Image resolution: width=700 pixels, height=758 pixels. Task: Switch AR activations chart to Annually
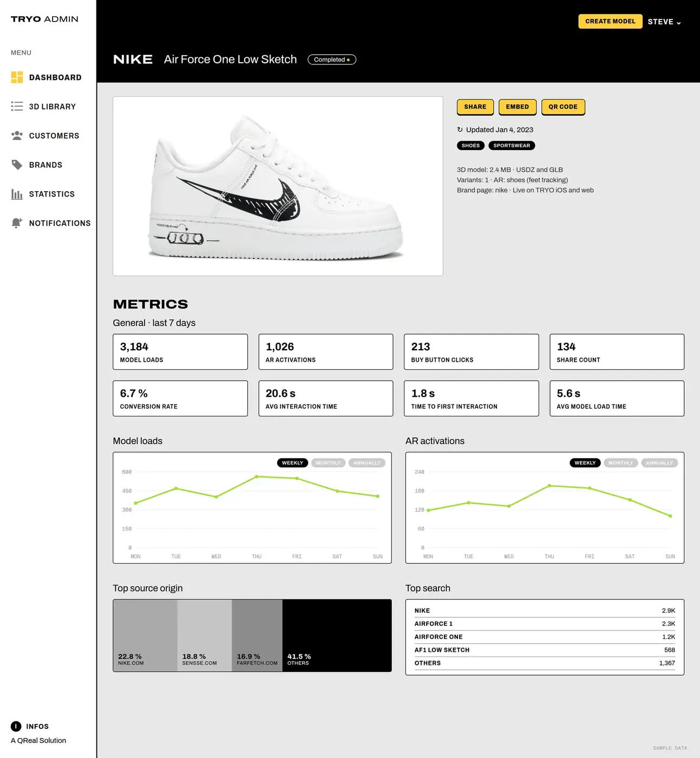659,463
